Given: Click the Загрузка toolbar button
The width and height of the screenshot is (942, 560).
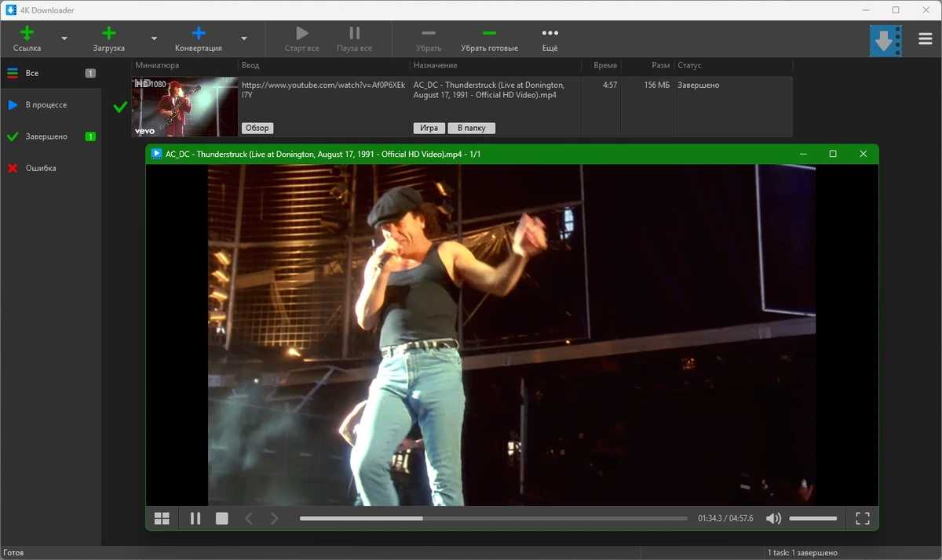Looking at the screenshot, I should 109,38.
